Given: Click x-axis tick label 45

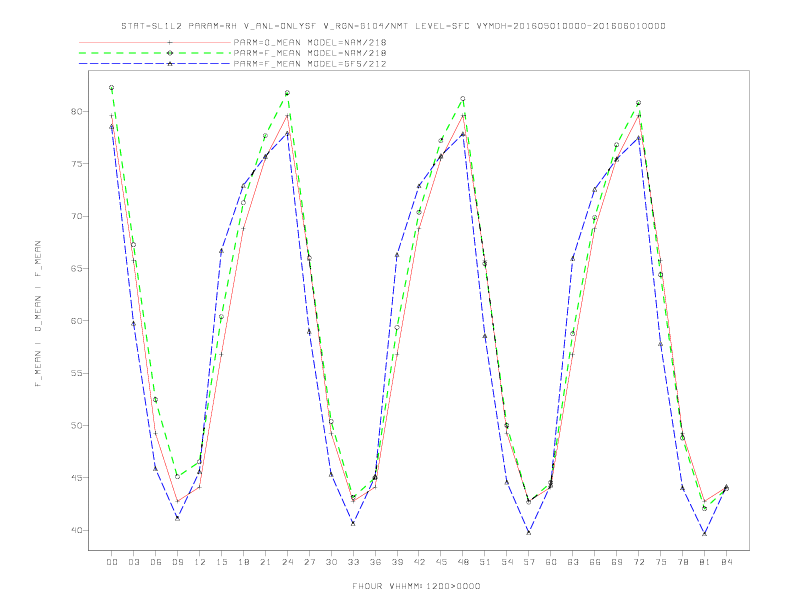Looking at the screenshot, I should pos(441,562).
